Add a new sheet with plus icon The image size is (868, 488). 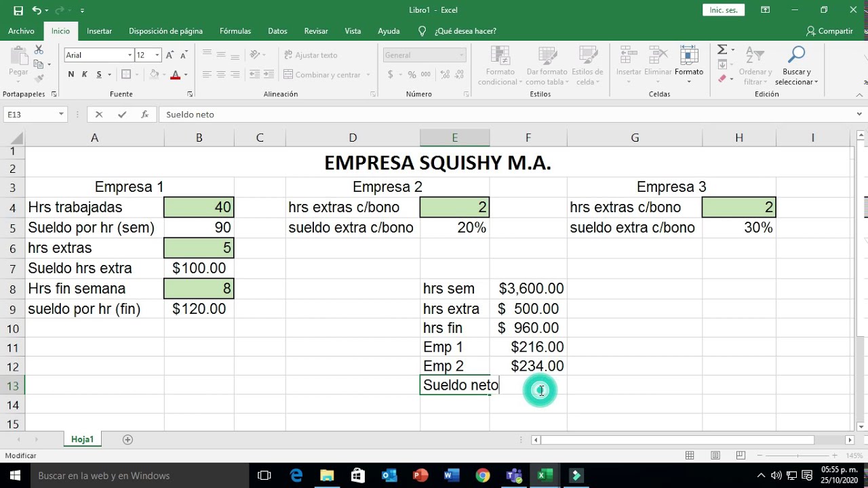click(x=127, y=439)
